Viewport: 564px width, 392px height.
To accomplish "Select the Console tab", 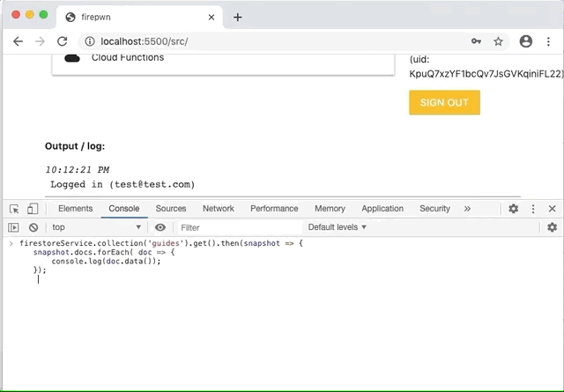I will click(124, 209).
